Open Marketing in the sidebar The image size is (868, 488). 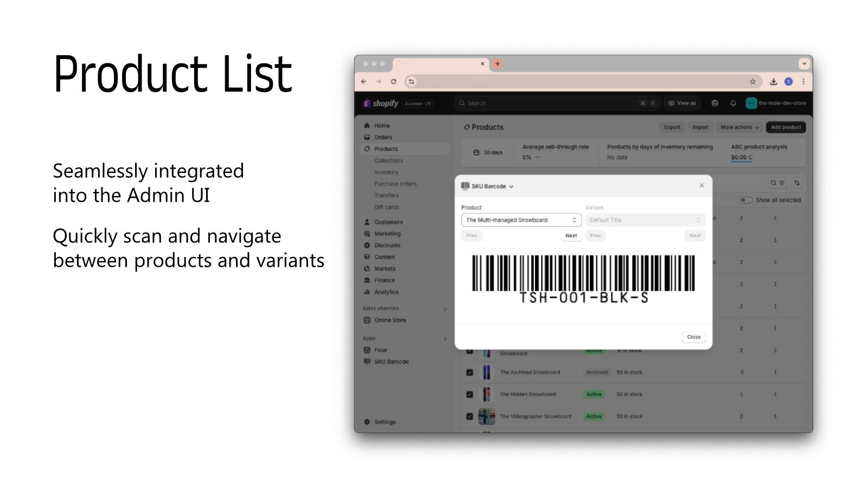click(x=387, y=234)
